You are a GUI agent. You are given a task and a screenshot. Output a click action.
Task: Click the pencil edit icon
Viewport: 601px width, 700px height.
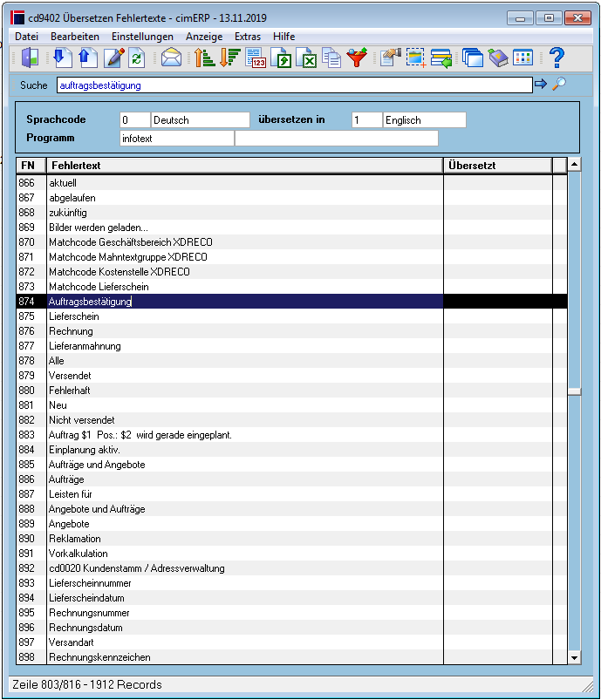point(113,58)
